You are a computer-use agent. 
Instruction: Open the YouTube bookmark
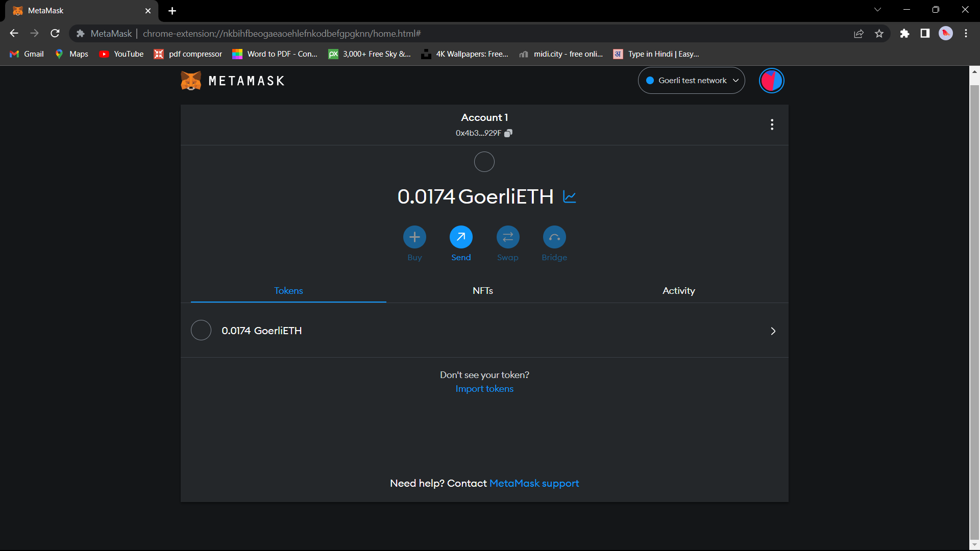(121, 54)
